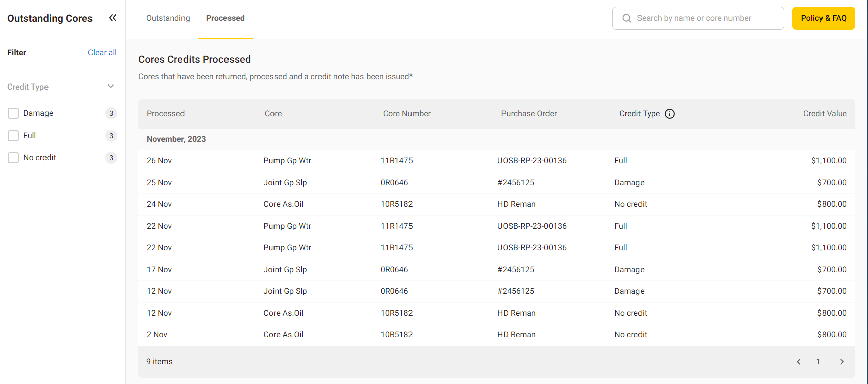
Task: Switch to the Outstanding tab
Action: pos(168,18)
